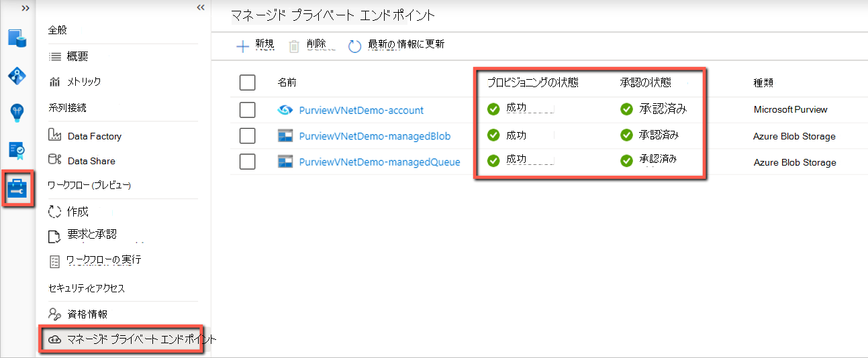Open the Data Policy certificate icon

(17, 152)
